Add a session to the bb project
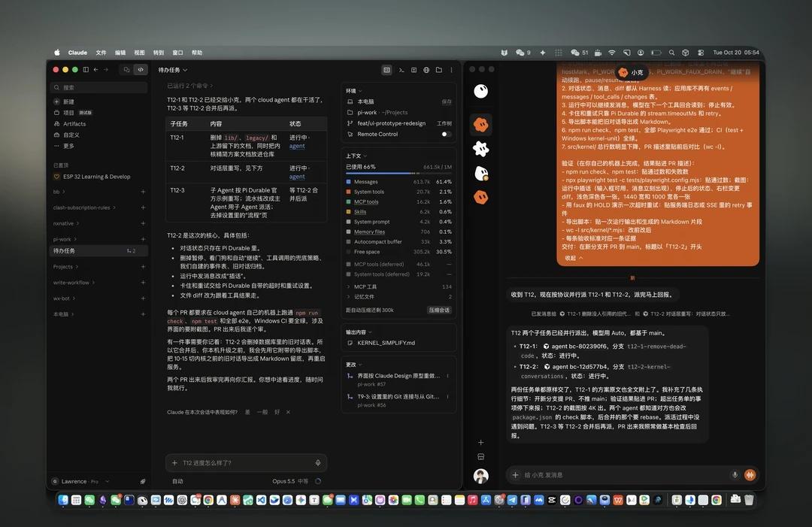Image resolution: width=812 pixels, height=527 pixels. click(143, 192)
